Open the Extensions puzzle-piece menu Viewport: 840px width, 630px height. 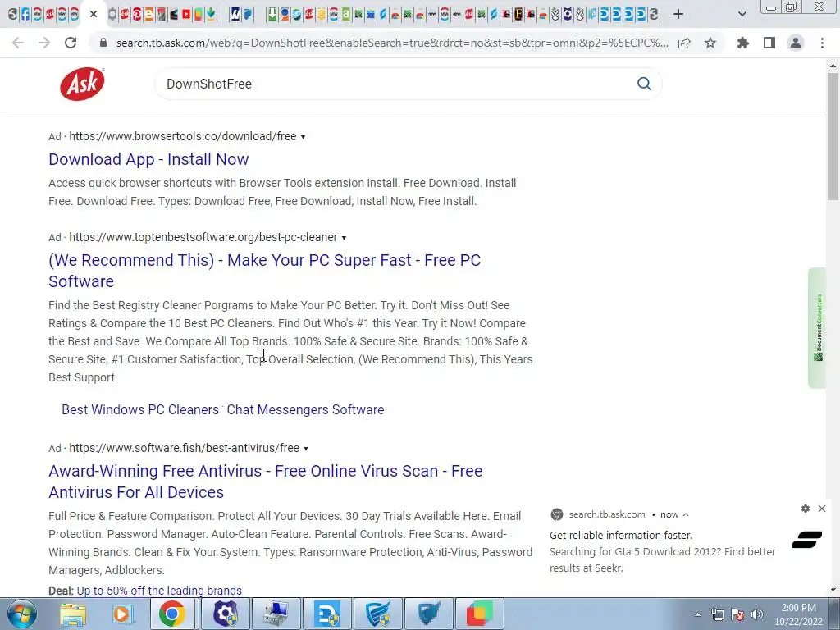coord(743,43)
